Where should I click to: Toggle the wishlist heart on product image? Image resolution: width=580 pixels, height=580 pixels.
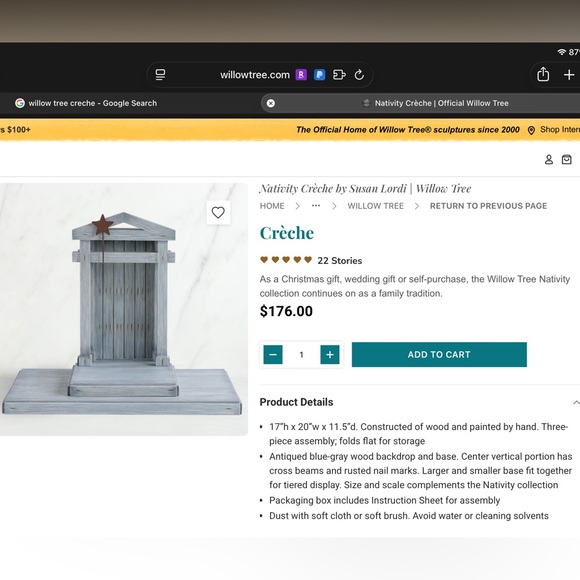(218, 212)
